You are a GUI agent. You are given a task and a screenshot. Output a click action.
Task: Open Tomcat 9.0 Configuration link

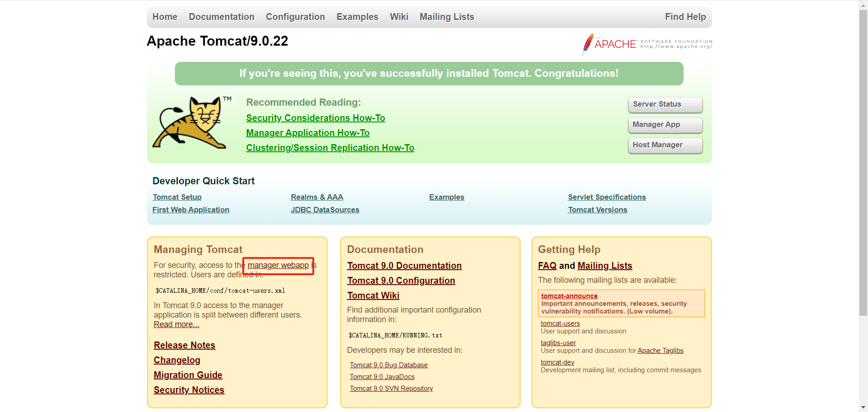click(x=401, y=281)
